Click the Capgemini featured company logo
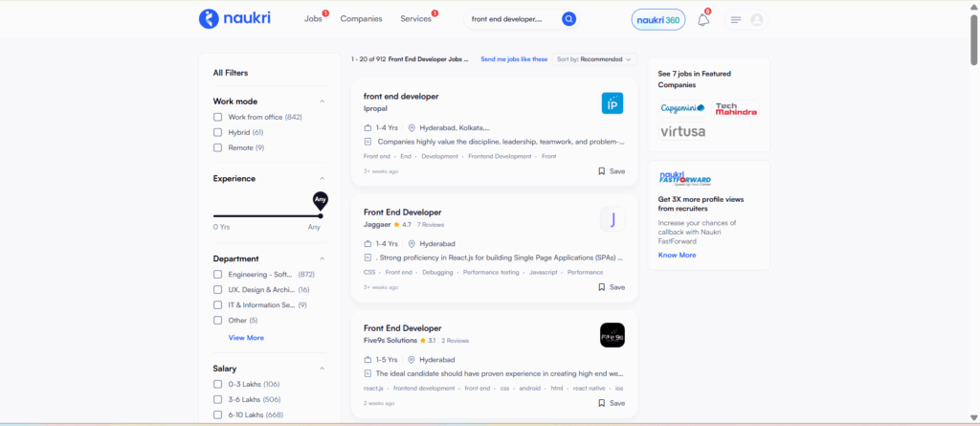The image size is (980, 426). 682,108
